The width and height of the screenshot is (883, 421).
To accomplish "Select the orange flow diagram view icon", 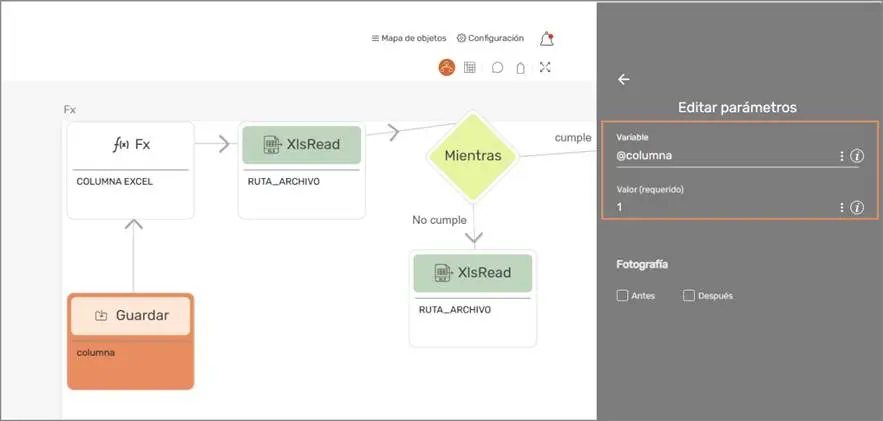I will click(446, 68).
